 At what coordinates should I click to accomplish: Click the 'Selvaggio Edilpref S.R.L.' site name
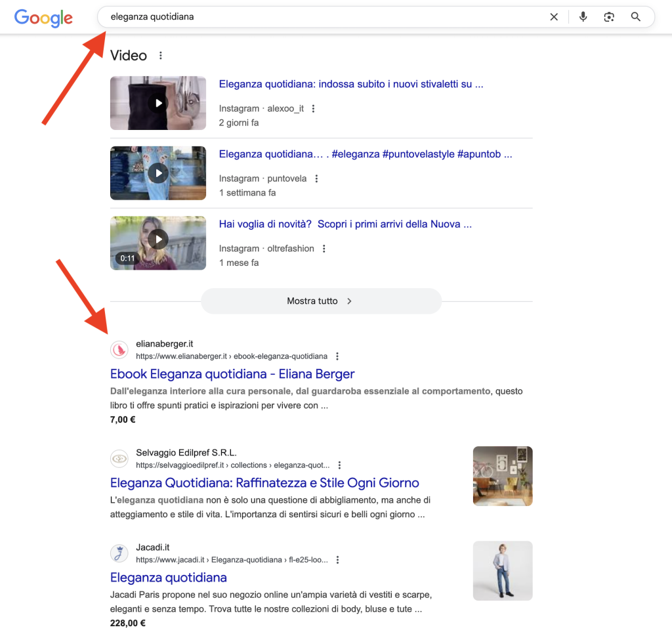(186, 453)
